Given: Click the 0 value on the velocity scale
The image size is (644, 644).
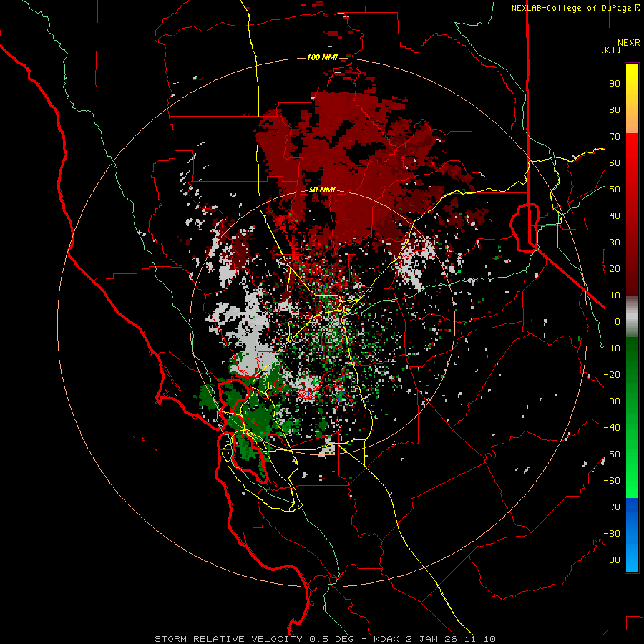Looking at the screenshot, I should coord(618,322).
